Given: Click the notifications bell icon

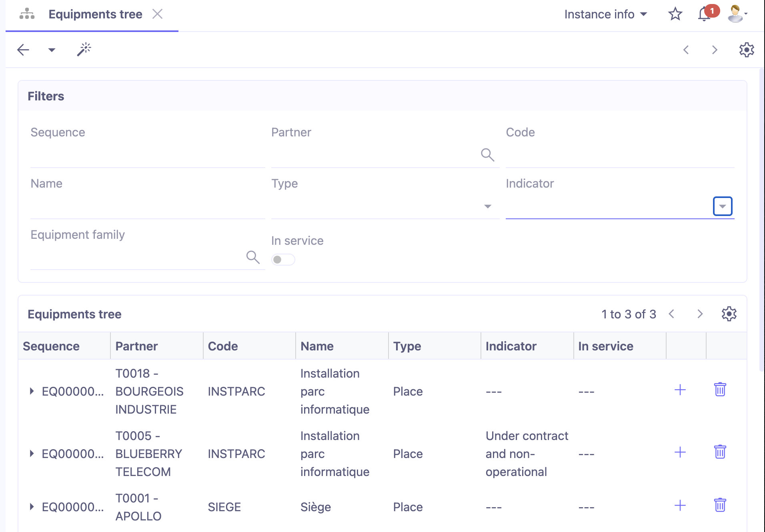Looking at the screenshot, I should (x=703, y=14).
